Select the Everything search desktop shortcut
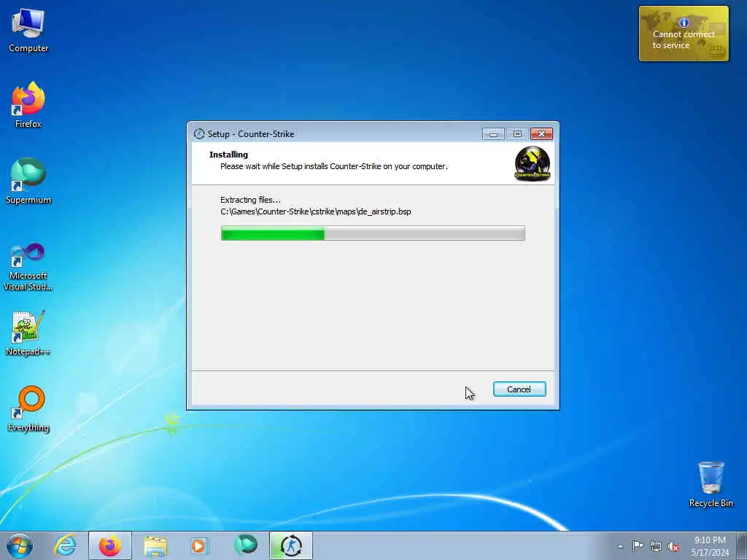Viewport: 747px width, 560px height. click(x=28, y=408)
